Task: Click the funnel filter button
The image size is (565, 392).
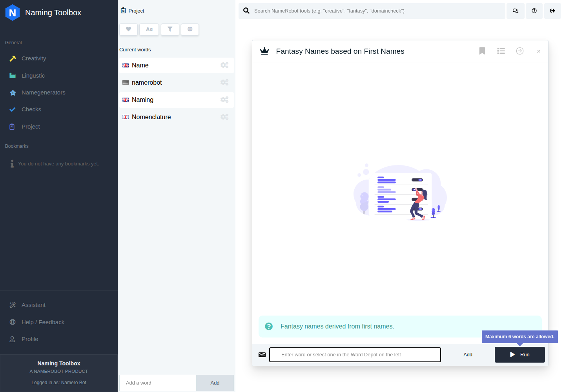Action: [x=170, y=29]
